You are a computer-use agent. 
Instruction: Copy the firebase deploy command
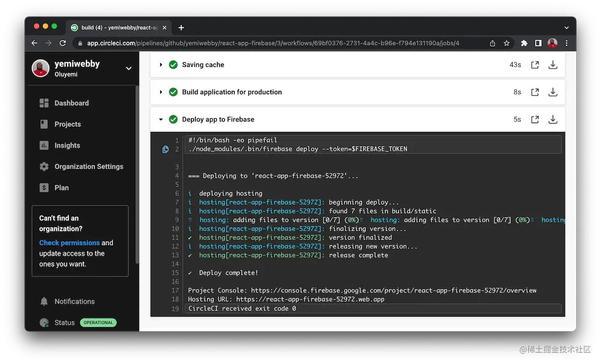click(166, 149)
